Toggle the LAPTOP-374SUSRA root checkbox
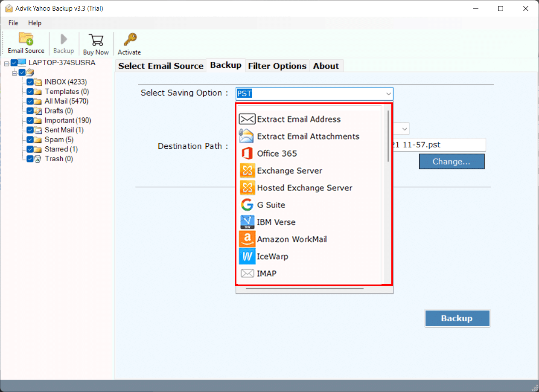The height and width of the screenshot is (392, 539). [14, 63]
